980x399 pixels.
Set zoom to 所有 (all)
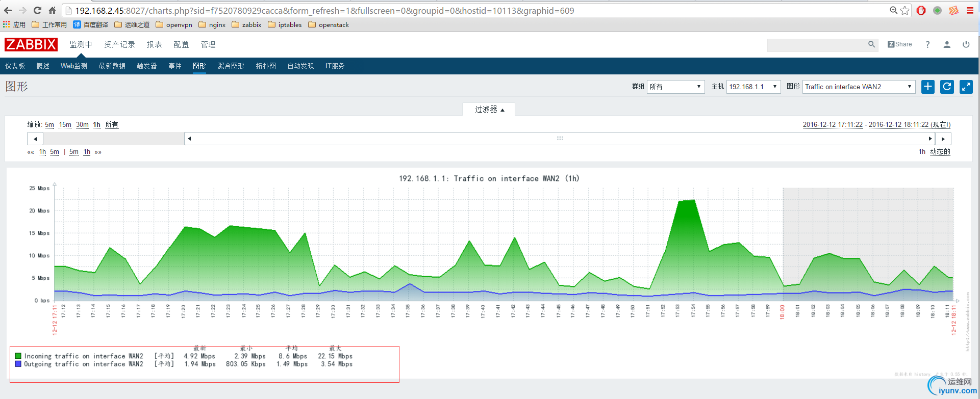[x=112, y=125]
